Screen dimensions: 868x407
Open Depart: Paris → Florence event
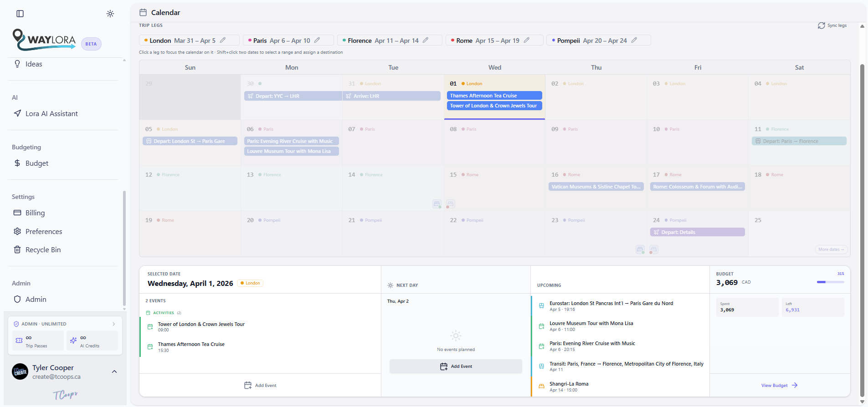click(799, 141)
